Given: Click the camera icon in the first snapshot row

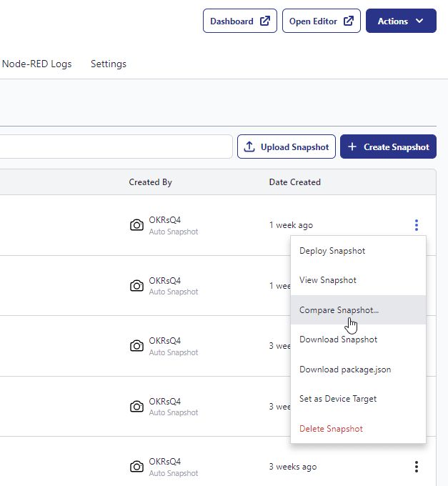Looking at the screenshot, I should 136,225.
